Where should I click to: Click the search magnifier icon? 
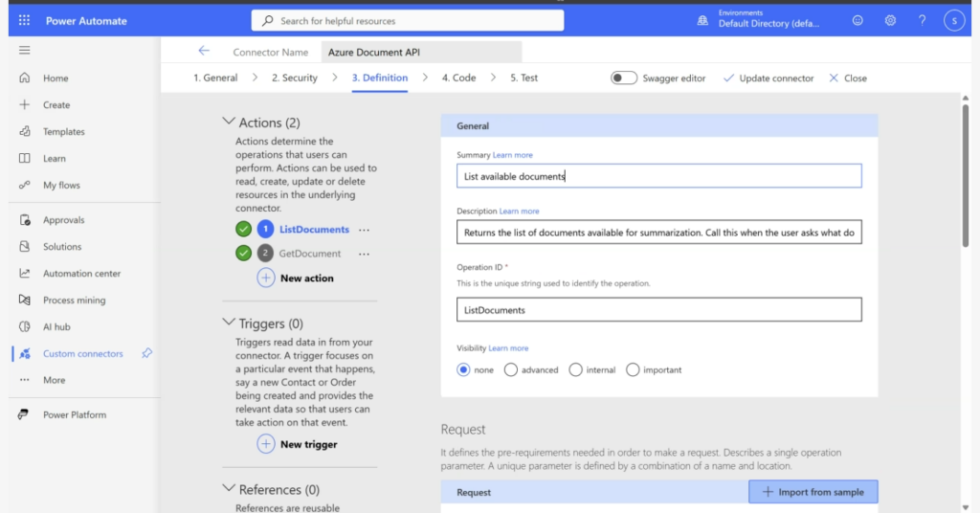[268, 21]
